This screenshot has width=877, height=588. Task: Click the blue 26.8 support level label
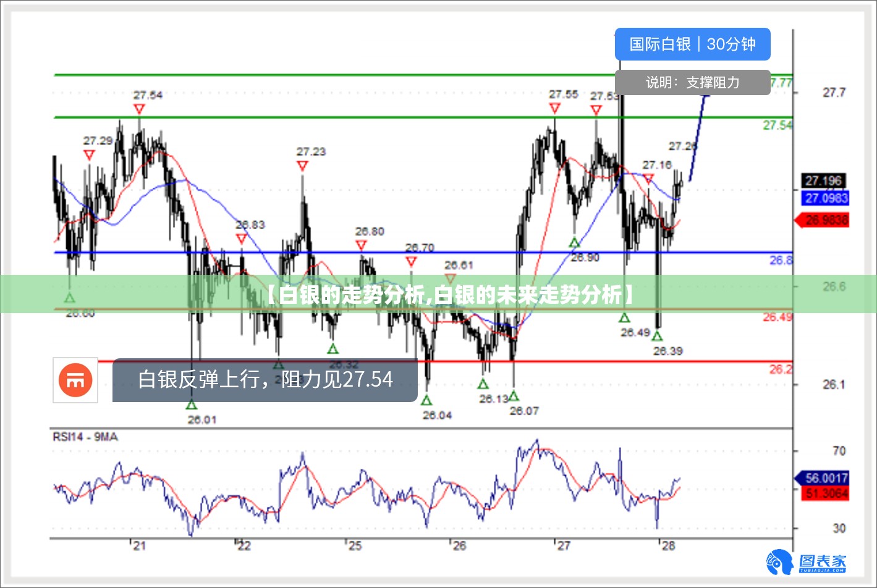pos(781,261)
